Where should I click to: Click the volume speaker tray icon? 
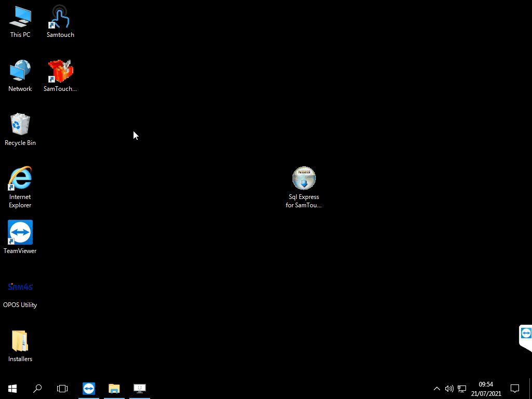tap(449, 388)
